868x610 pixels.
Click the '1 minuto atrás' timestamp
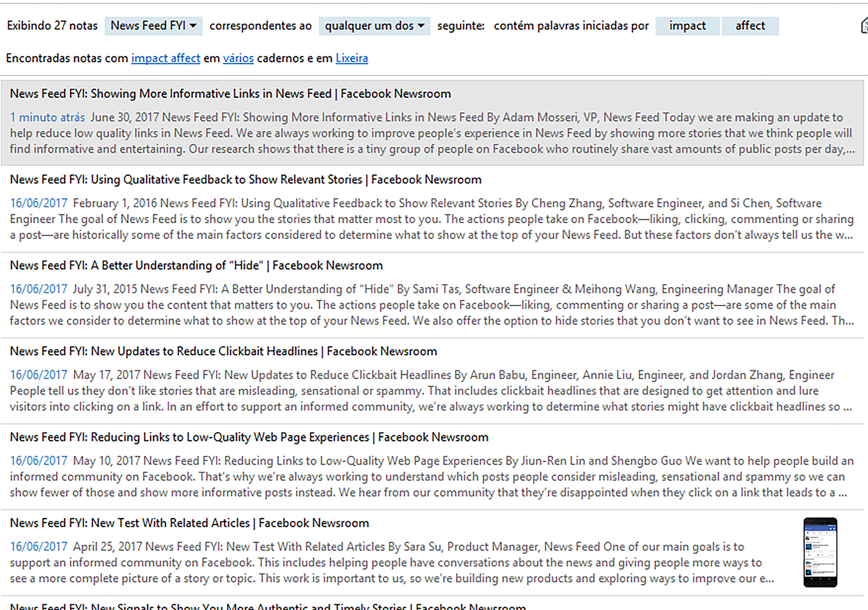[x=47, y=117]
